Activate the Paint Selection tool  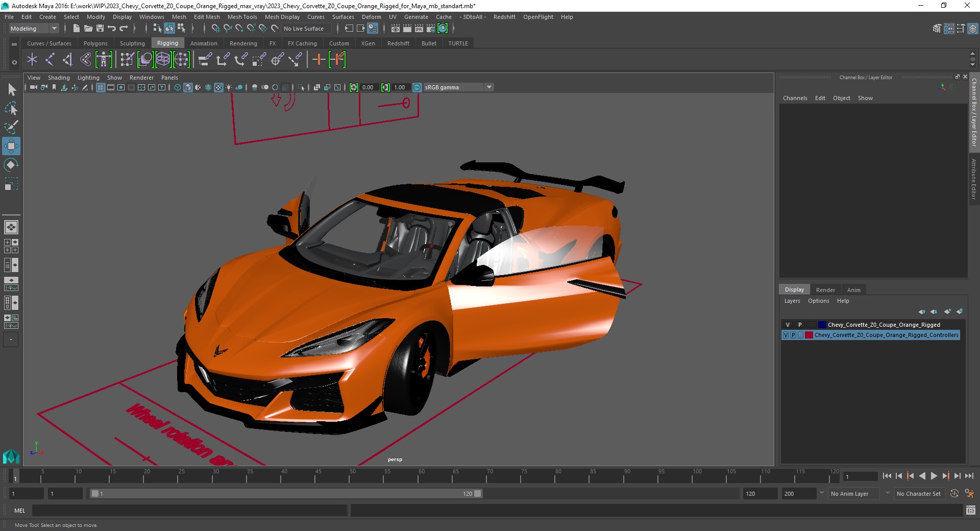pos(11,127)
